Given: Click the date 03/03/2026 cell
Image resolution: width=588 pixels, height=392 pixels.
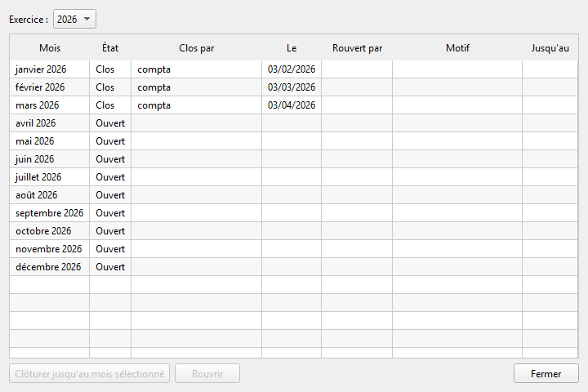Looking at the screenshot, I should pyautogui.click(x=292, y=87).
